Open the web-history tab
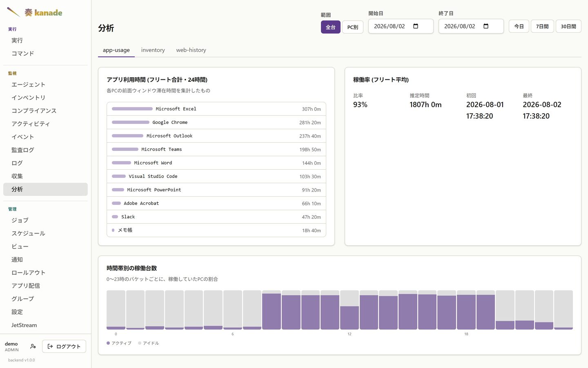The image size is (588, 368). (x=191, y=50)
